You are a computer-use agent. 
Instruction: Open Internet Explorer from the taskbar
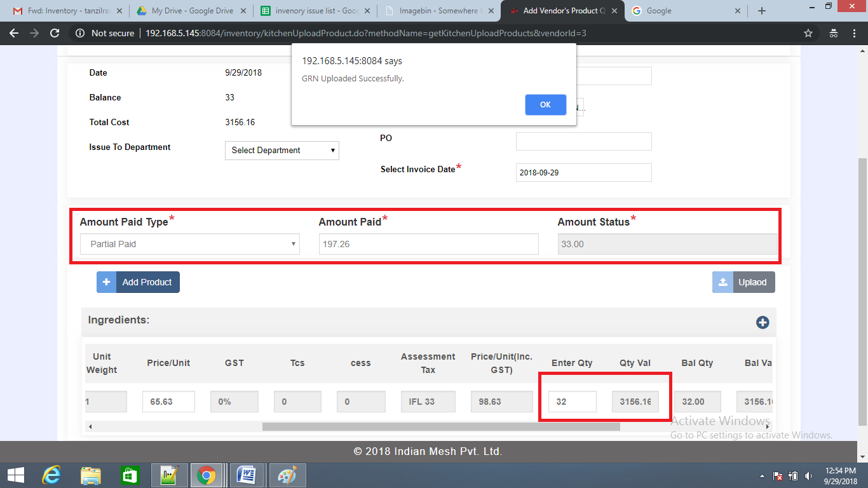(51, 475)
